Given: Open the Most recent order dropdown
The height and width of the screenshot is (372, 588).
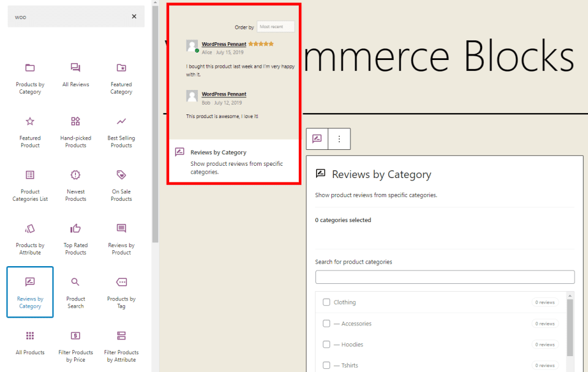Looking at the screenshot, I should [276, 26].
